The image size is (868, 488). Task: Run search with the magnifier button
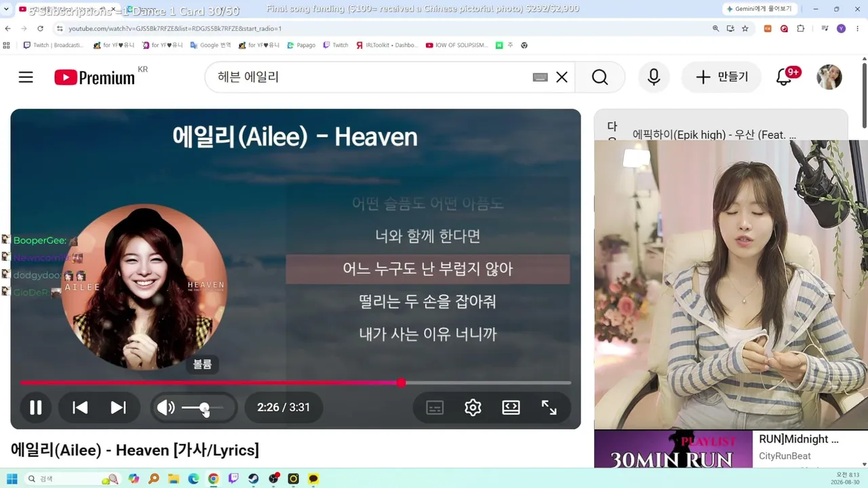[599, 77]
